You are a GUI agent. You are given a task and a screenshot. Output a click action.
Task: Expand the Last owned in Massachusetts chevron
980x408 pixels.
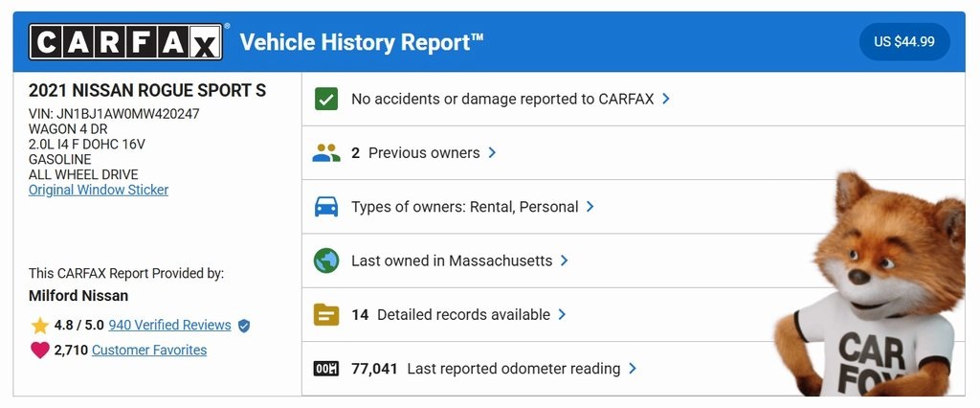(x=565, y=261)
